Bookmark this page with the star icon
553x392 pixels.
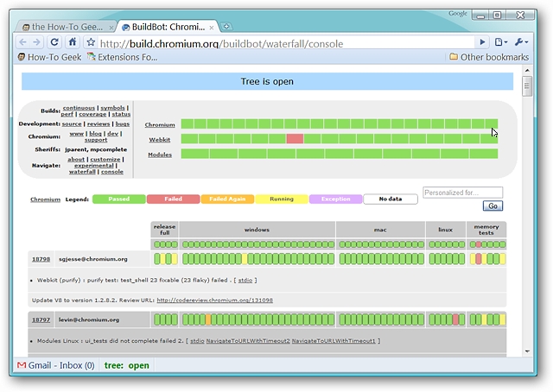click(x=91, y=42)
